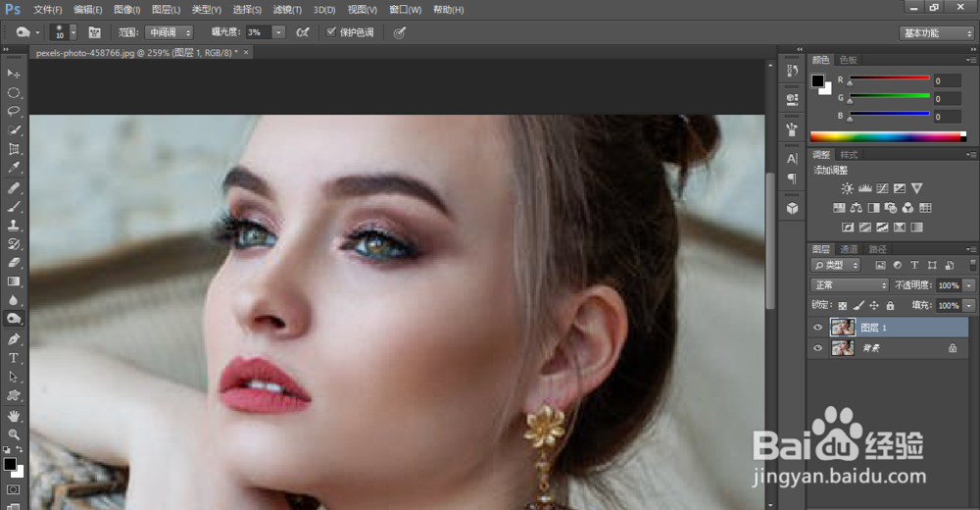Select the Clone Stamp tool
The image size is (980, 510).
13,226
